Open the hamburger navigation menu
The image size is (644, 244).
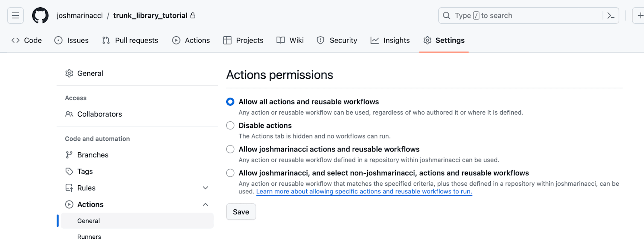16,16
